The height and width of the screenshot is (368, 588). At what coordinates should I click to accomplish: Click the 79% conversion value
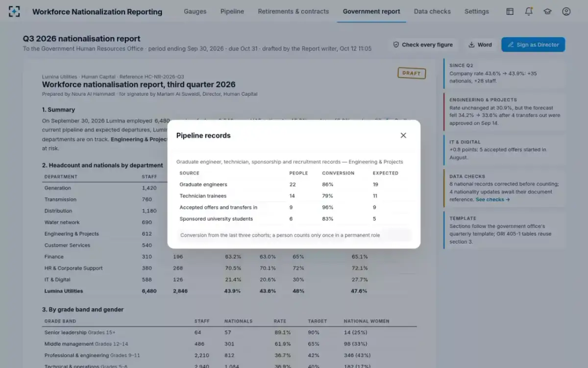pyautogui.click(x=328, y=196)
